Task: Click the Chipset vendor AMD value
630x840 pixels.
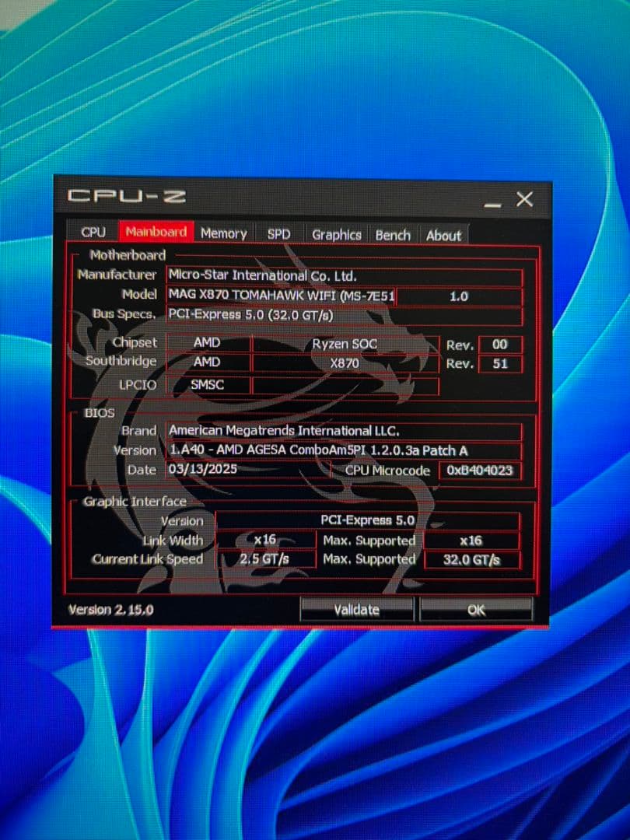Action: coord(208,342)
